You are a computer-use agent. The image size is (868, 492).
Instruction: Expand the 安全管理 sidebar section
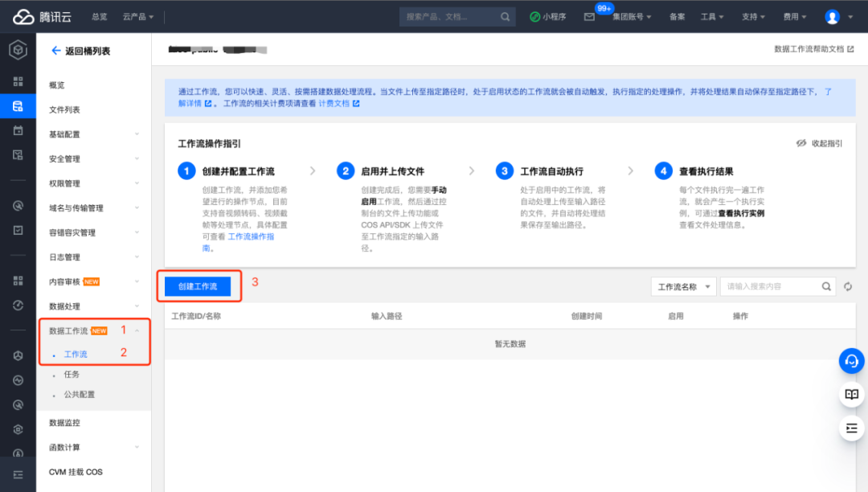(x=93, y=159)
